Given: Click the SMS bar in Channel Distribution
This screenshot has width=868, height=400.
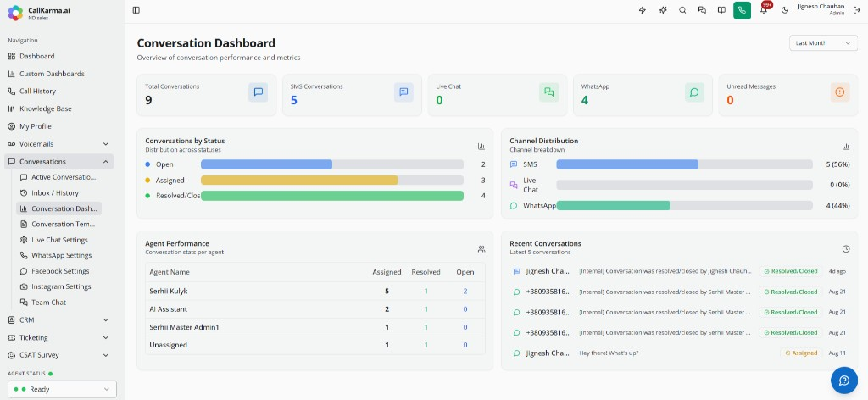Looking at the screenshot, I should coord(627,164).
